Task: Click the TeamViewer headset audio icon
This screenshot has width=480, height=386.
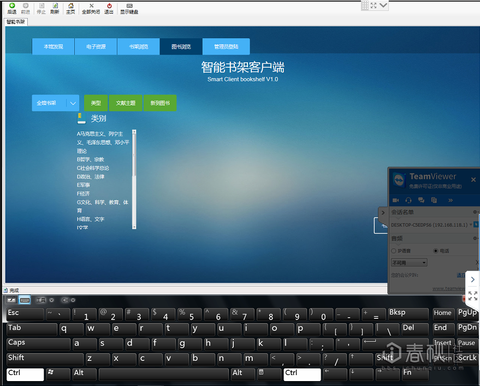Action: pos(408,200)
